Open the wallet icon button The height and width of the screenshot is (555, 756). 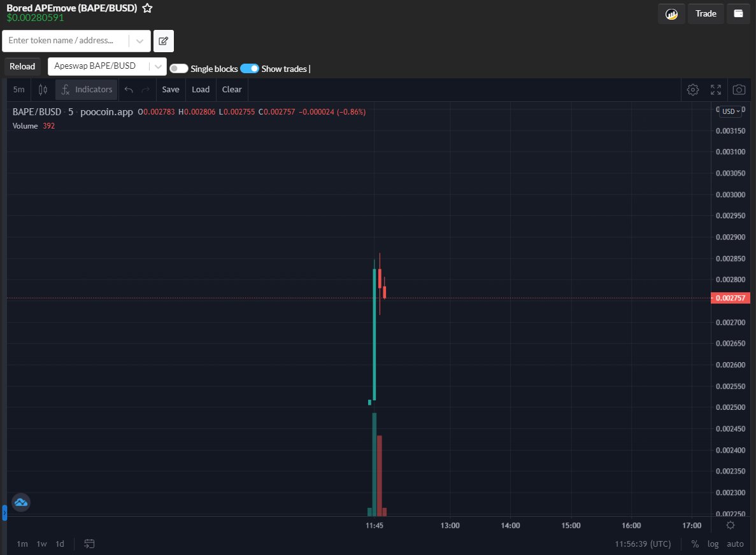(x=738, y=14)
